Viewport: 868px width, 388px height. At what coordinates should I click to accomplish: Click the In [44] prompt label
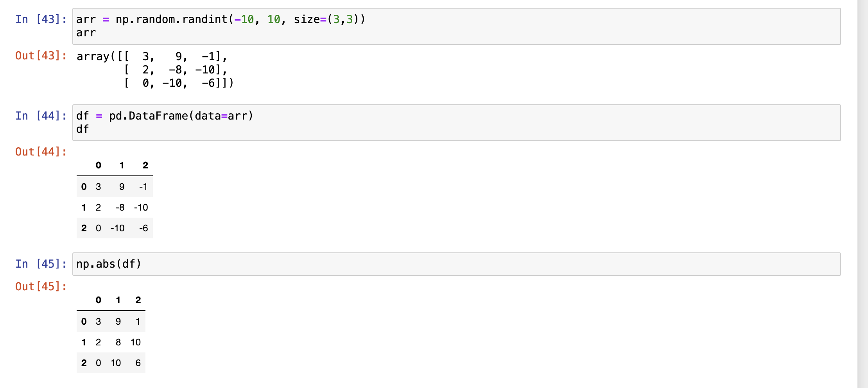pyautogui.click(x=41, y=116)
